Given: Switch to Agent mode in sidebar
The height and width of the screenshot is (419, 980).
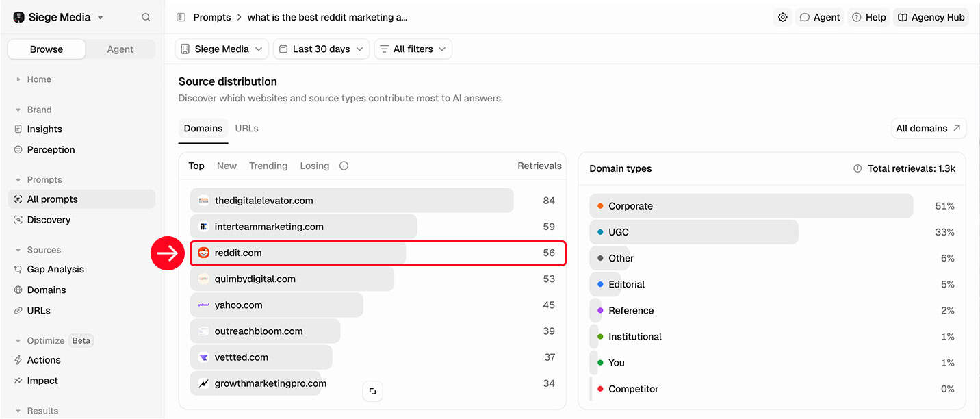Looking at the screenshot, I should 120,49.
